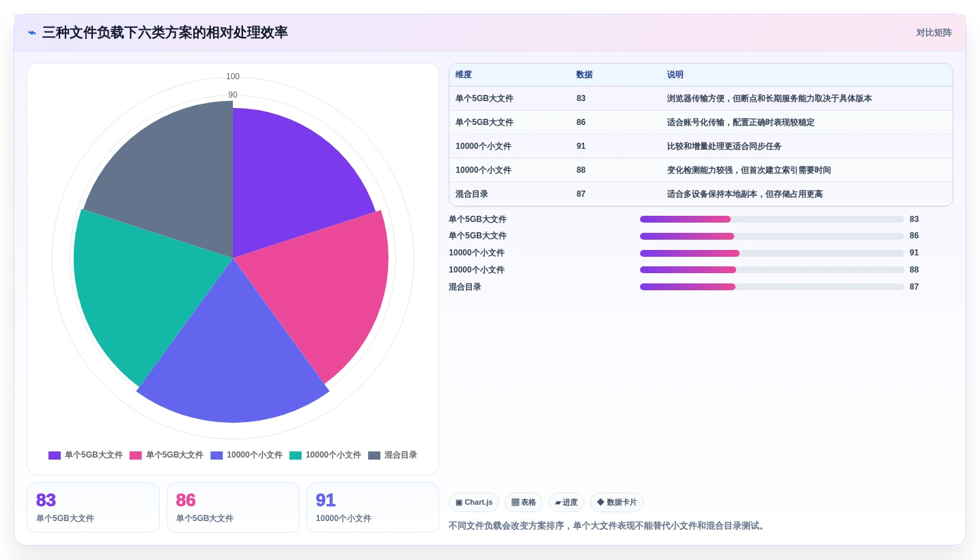This screenshot has width=980, height=560.
Task: Click the progress bar showing 83
Action: tap(772, 219)
